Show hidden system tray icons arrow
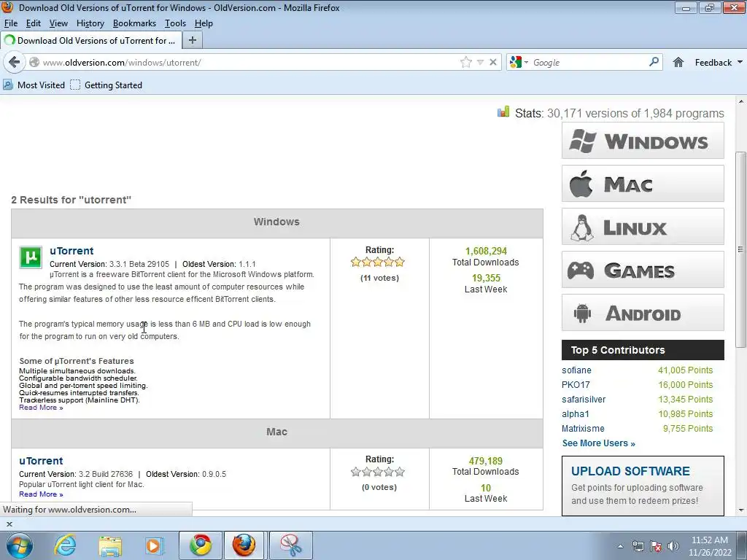 [620, 546]
